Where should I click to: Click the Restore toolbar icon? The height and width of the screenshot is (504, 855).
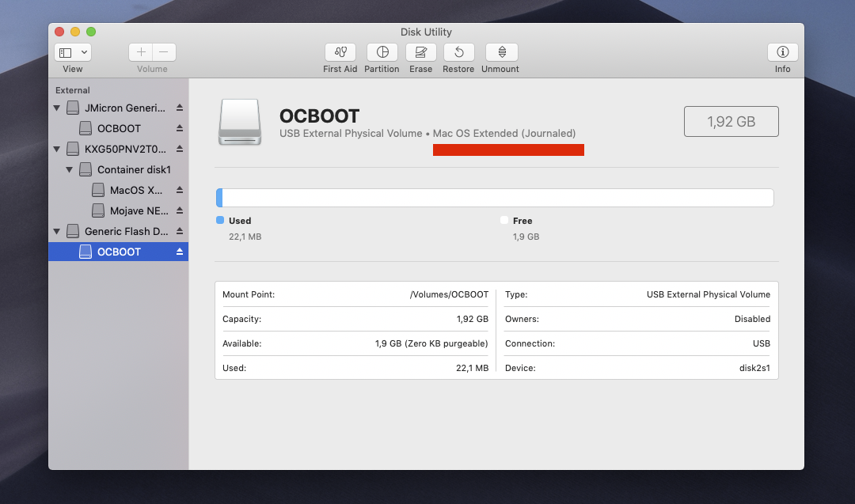click(x=458, y=52)
